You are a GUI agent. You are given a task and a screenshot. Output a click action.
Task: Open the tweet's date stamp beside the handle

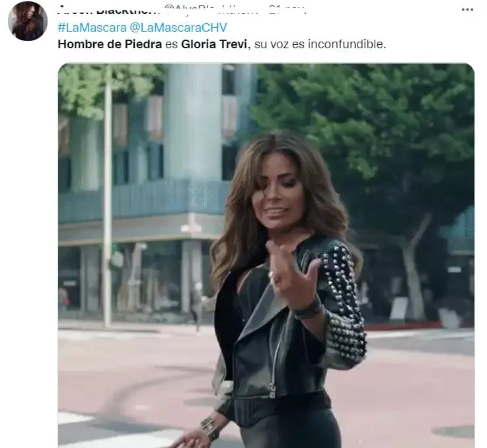click(x=287, y=11)
